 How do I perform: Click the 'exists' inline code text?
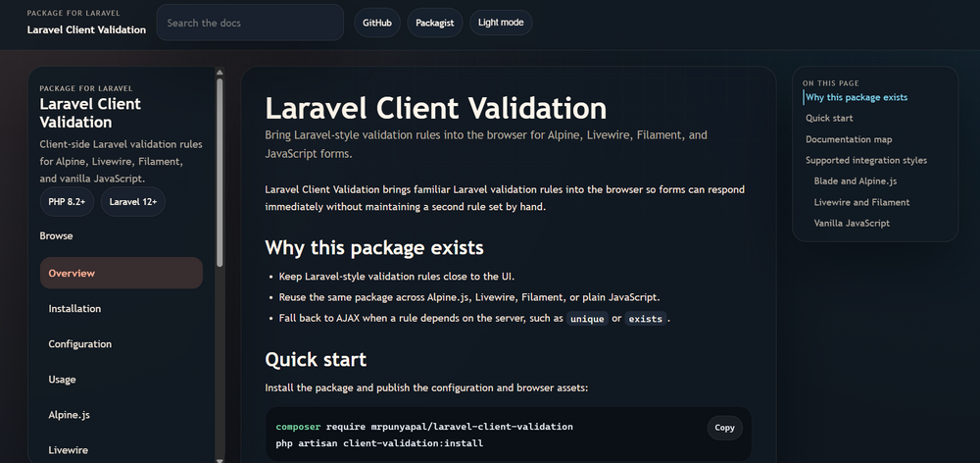646,319
